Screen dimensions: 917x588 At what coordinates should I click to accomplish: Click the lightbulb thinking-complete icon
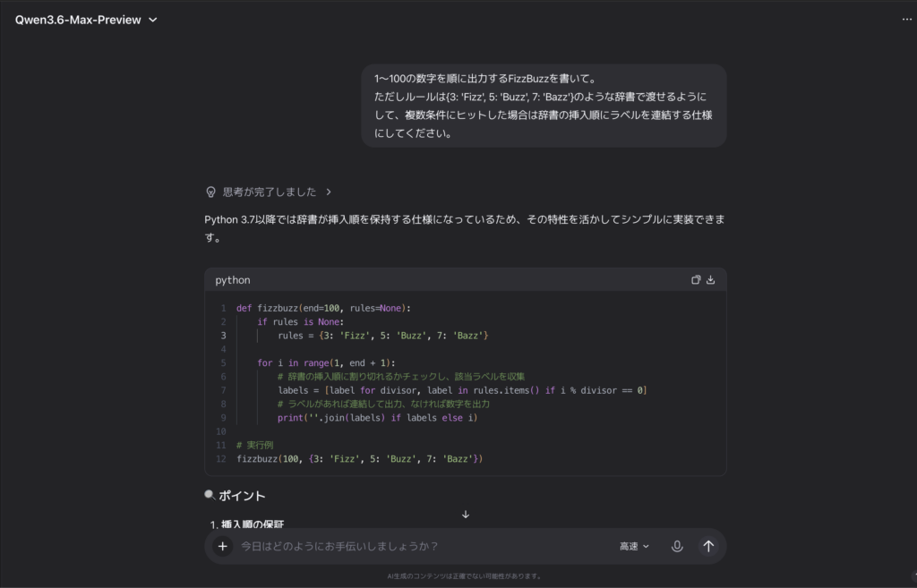(x=210, y=192)
